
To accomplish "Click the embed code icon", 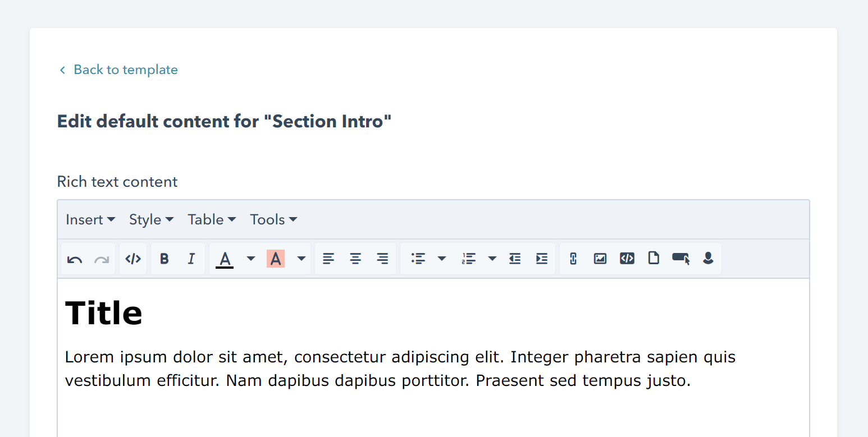I will tap(627, 259).
